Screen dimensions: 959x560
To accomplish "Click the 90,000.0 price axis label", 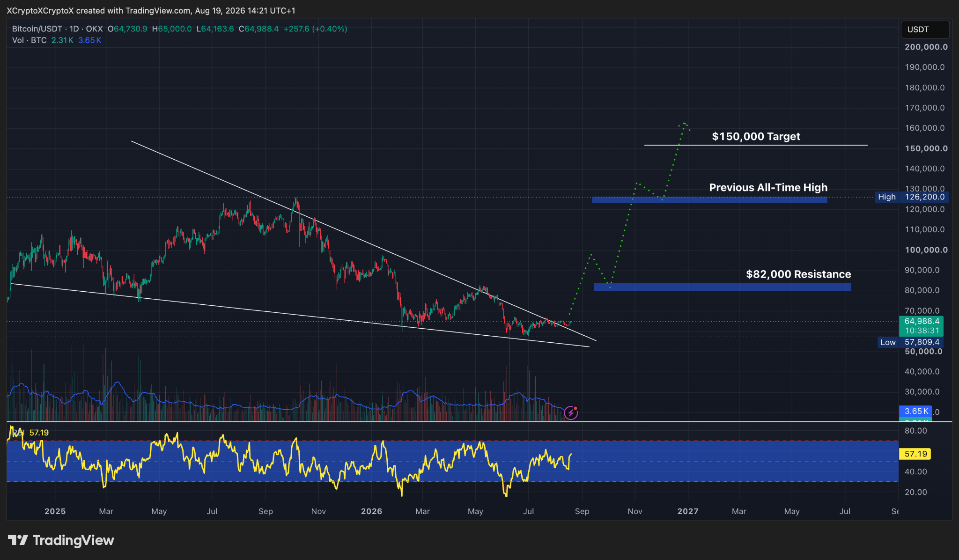I will point(922,270).
